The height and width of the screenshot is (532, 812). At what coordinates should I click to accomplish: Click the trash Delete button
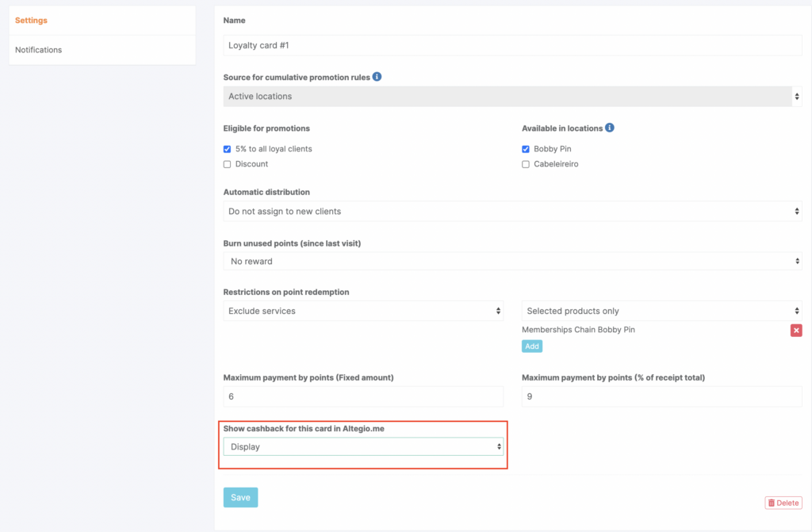pyautogui.click(x=783, y=503)
